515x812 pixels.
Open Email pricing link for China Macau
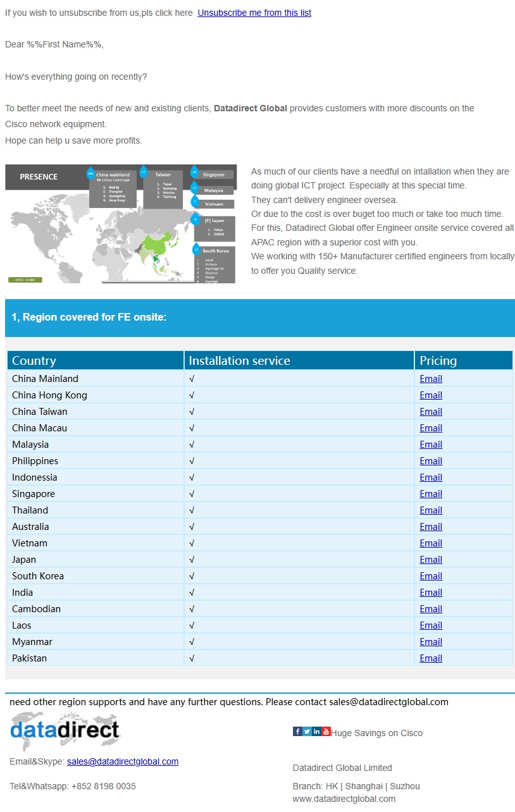tap(431, 428)
